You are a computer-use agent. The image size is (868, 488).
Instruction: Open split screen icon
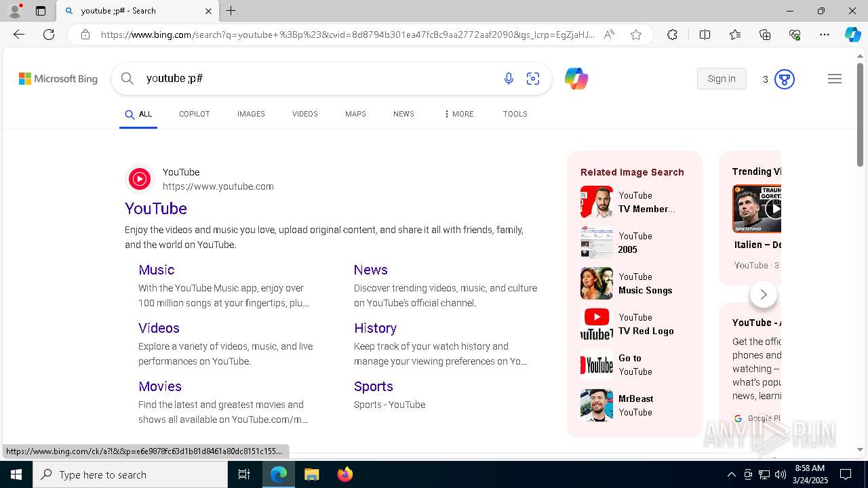click(705, 35)
